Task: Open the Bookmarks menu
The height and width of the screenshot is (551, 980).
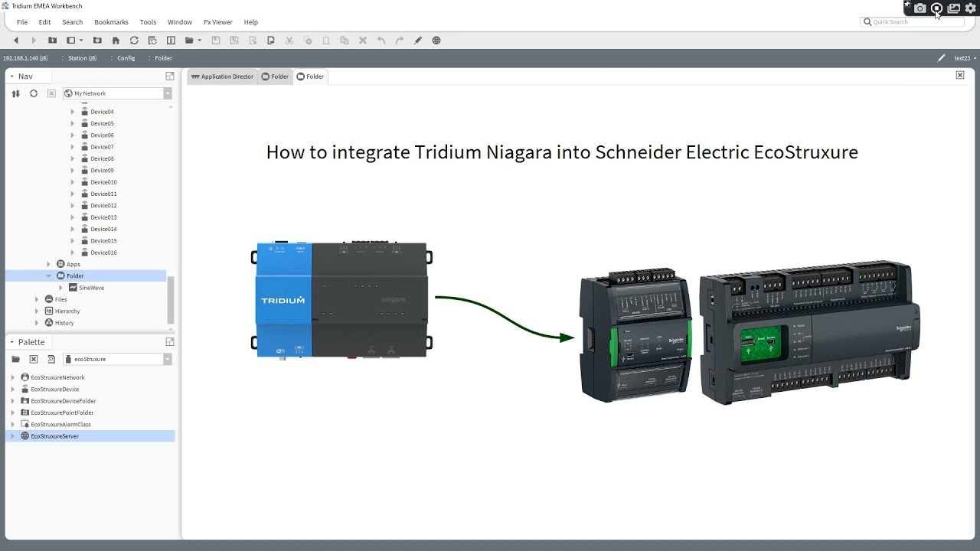Action: coord(111,22)
